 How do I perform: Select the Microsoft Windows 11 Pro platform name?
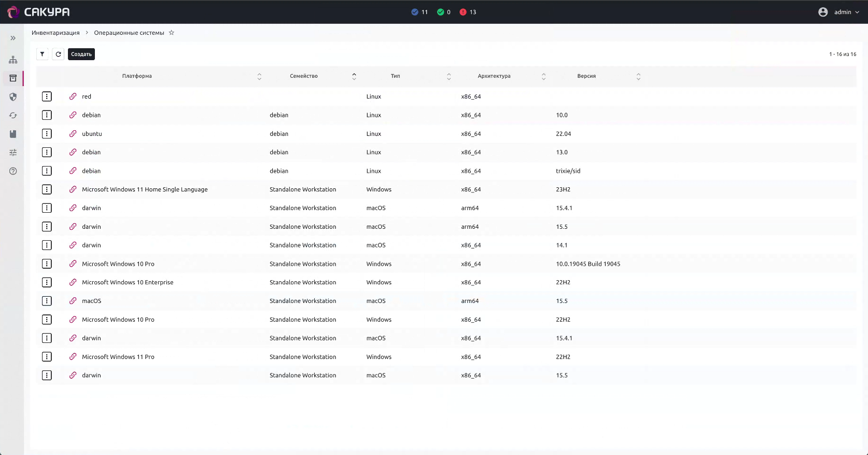118,357
